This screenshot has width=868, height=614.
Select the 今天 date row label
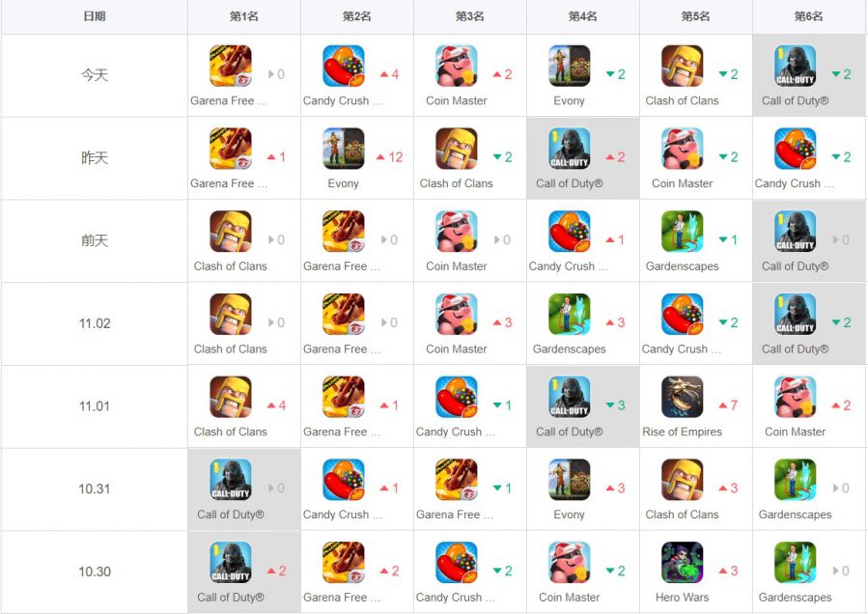[x=95, y=74]
